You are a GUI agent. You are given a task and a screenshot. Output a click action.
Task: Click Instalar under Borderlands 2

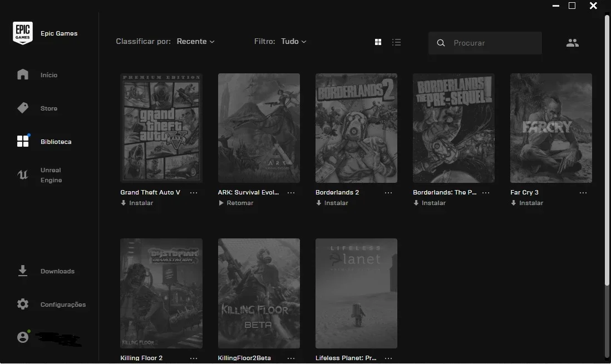[332, 203]
